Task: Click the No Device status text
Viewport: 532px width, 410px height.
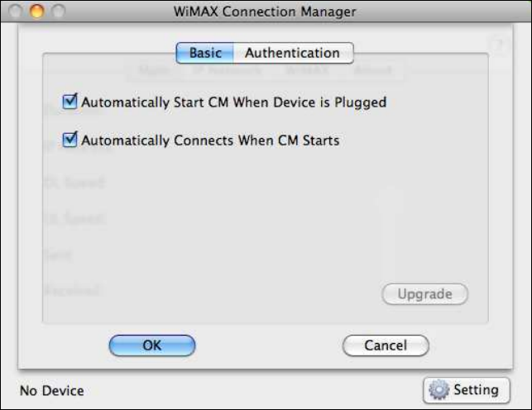Action: (x=51, y=390)
